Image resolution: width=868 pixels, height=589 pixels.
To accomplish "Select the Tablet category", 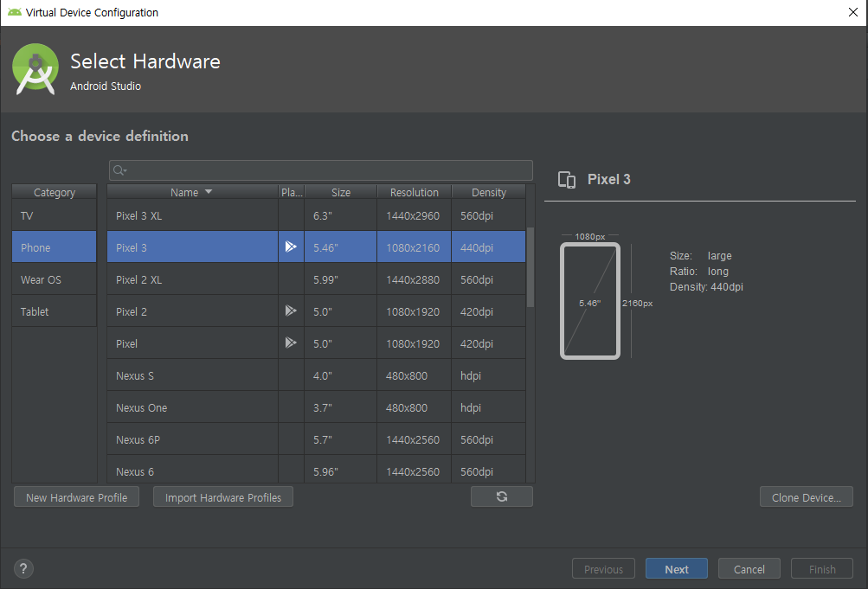I will click(55, 311).
